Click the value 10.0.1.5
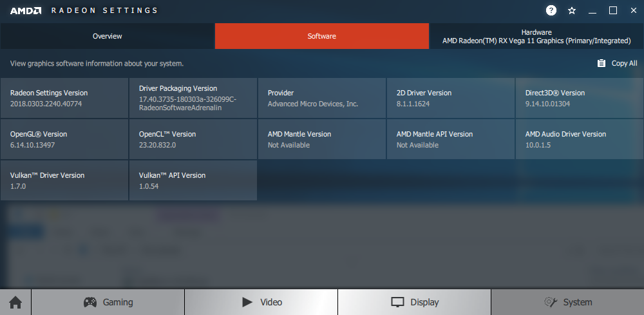The image size is (644, 315). (538, 145)
